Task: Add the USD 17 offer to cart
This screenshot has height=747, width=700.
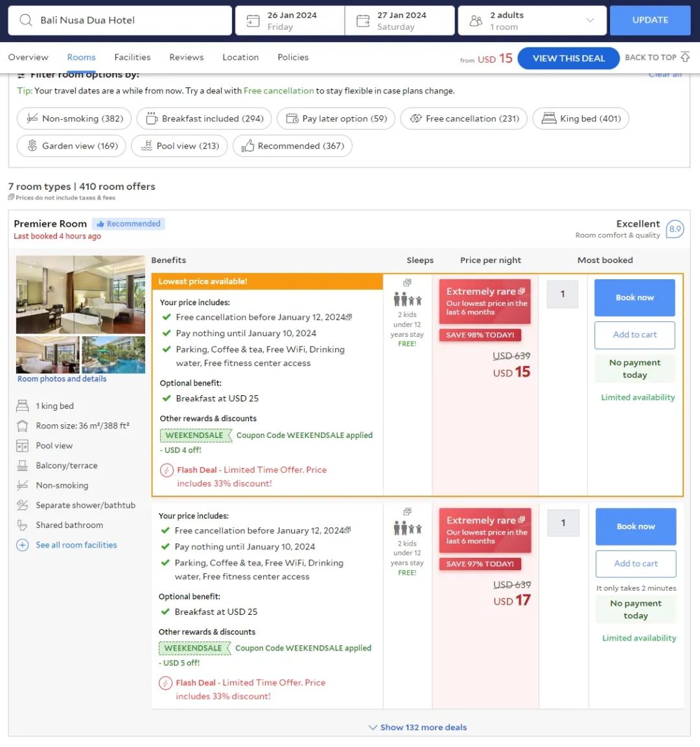Action: [x=636, y=564]
